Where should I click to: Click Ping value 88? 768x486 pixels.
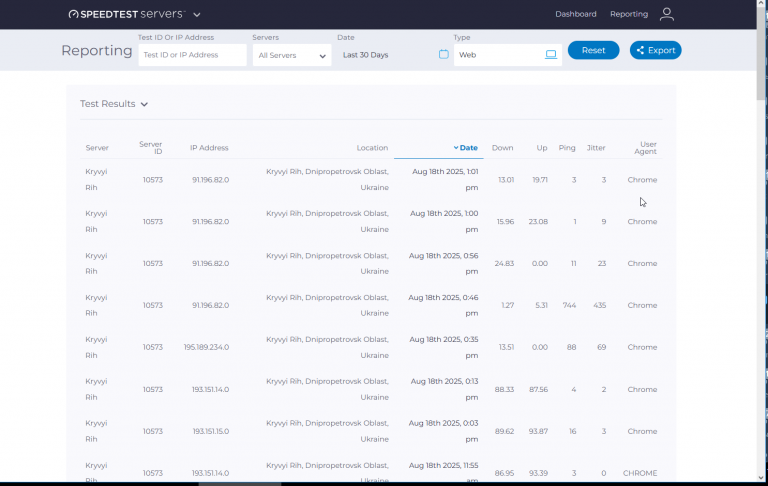pyautogui.click(x=571, y=347)
